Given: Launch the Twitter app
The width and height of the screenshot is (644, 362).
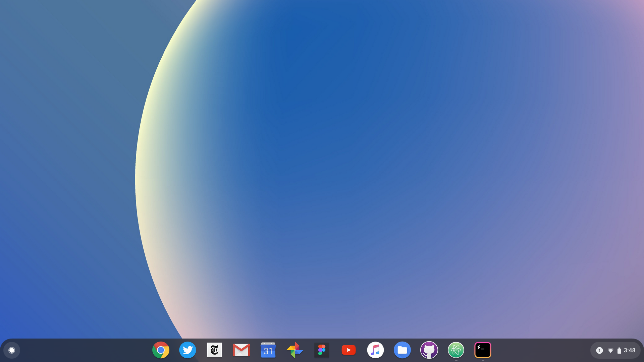Looking at the screenshot, I should coord(187,350).
